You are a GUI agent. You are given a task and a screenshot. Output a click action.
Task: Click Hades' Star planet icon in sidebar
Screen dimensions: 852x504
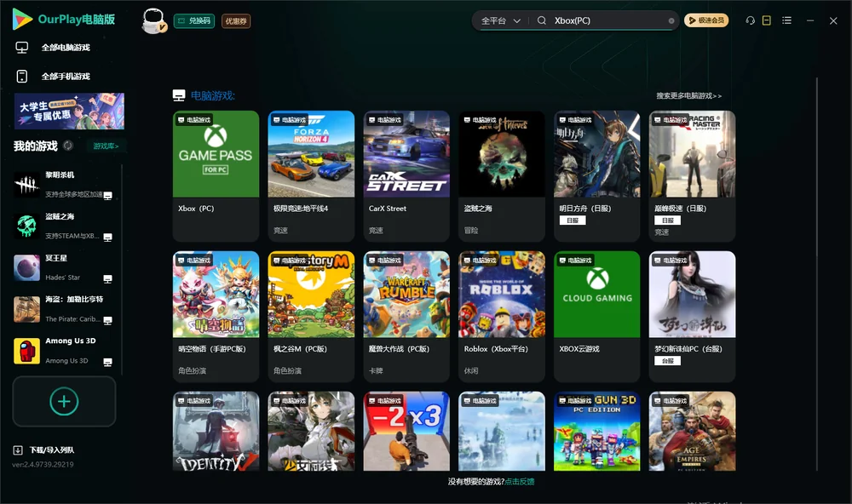[26, 267]
